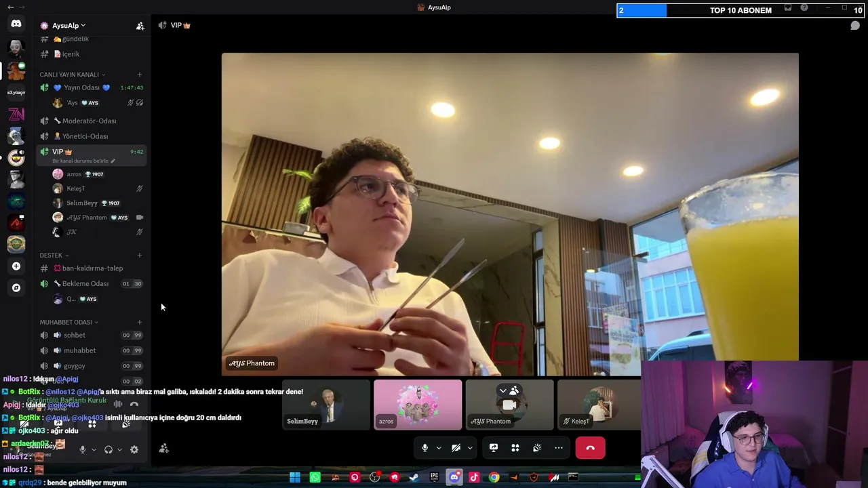868x488 pixels.
Task: Invite friends from the bottom call area
Action: tap(164, 448)
